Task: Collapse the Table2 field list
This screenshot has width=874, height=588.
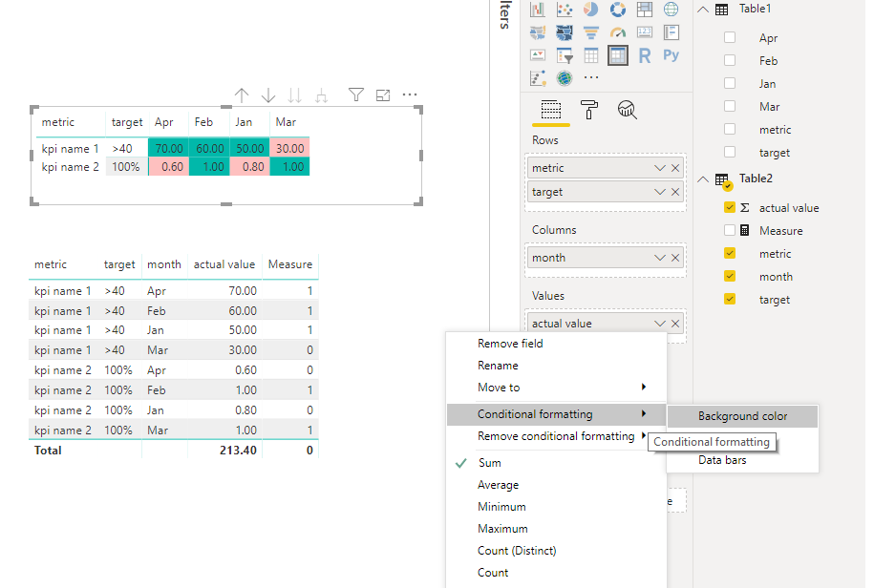Action: pos(703,179)
